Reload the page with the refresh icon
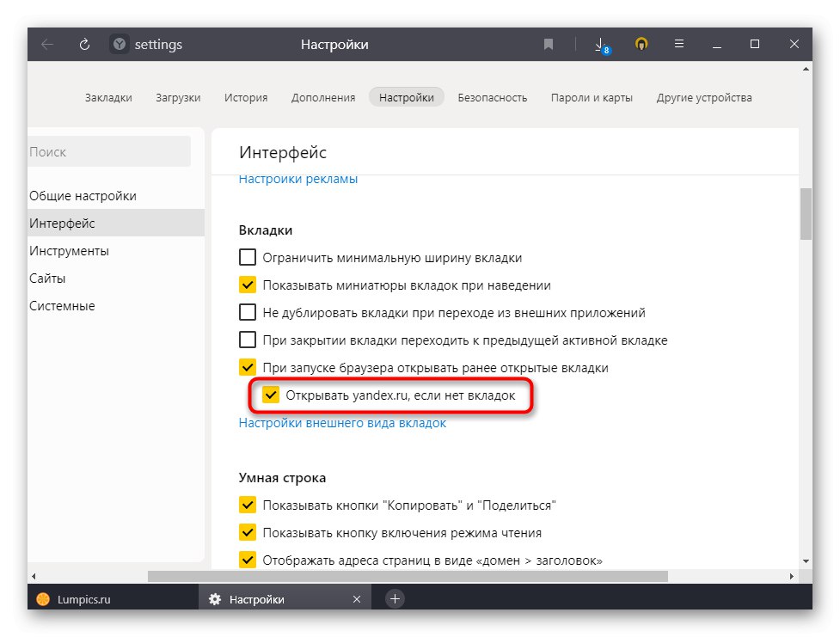 pos(85,45)
